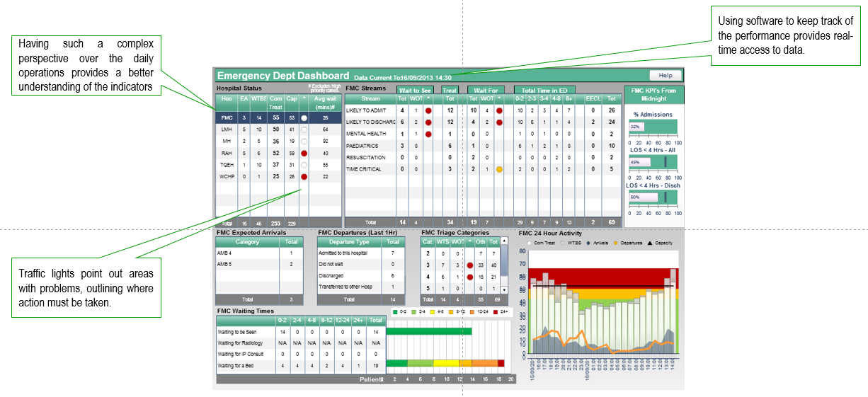Select LMH capacity radio indicator
The image size is (868, 397).
click(x=304, y=130)
